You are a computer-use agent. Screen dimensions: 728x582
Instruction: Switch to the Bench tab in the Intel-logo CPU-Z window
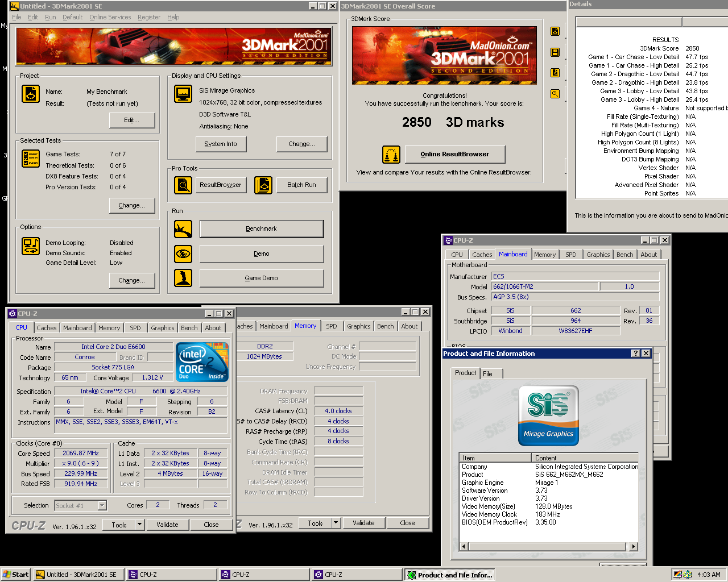pyautogui.click(x=189, y=328)
